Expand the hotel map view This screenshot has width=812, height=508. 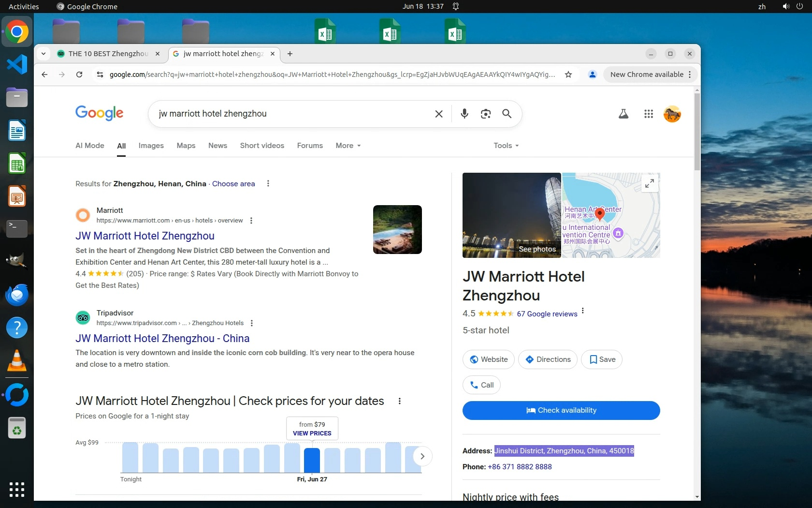coord(649,183)
